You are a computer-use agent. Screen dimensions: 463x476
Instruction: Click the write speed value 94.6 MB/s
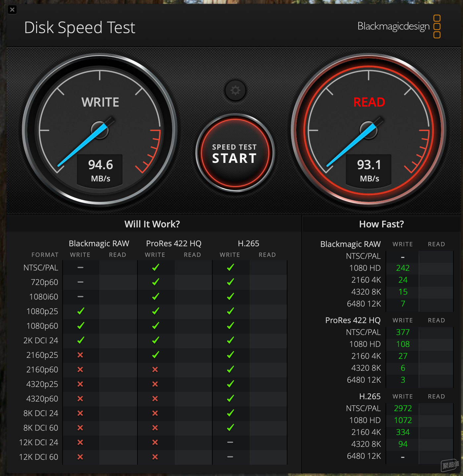[100, 171]
